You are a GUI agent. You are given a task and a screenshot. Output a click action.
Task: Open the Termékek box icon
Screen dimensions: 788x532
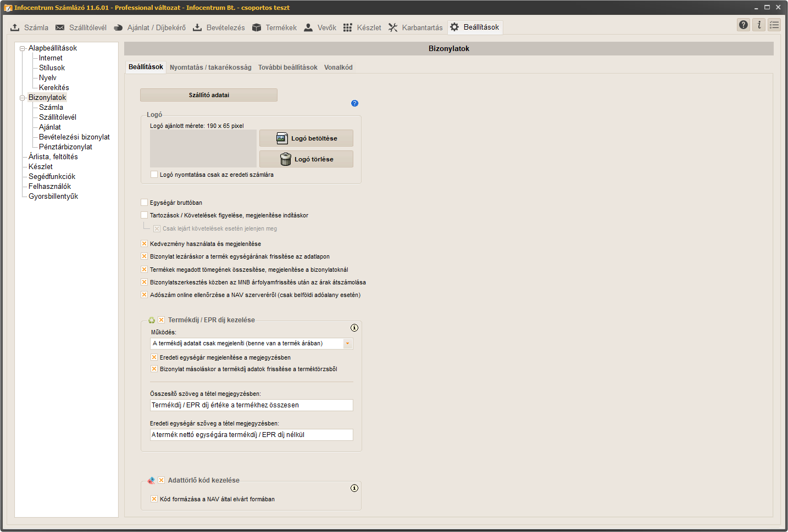pyautogui.click(x=257, y=27)
